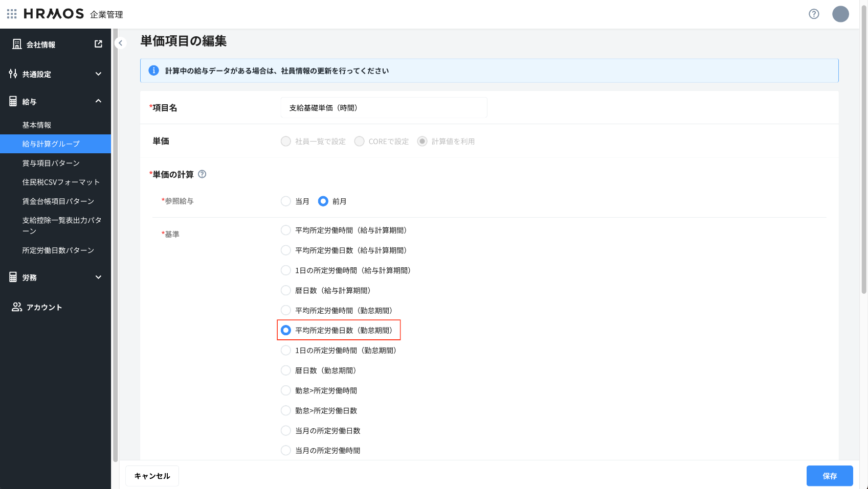Image resolution: width=868 pixels, height=489 pixels.
Task: Click the キャンセル button
Action: pos(152,476)
